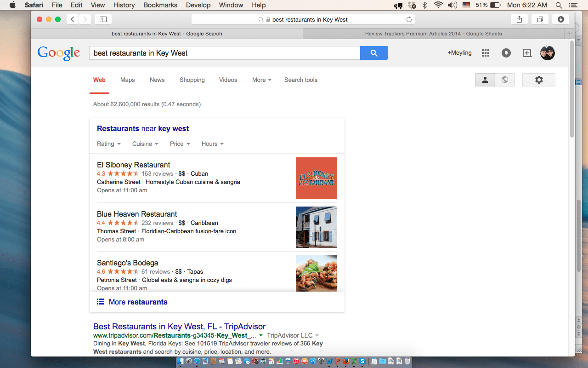Open Google search settings gear

tap(539, 80)
